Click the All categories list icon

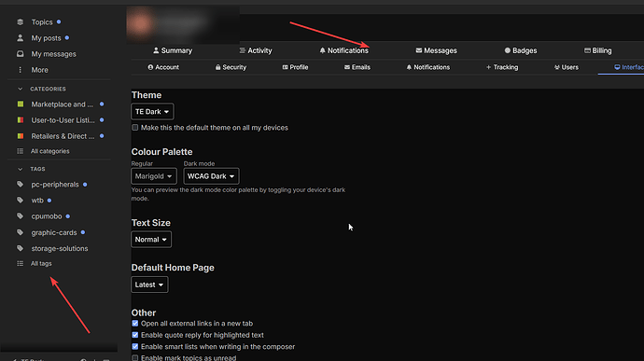click(21, 151)
